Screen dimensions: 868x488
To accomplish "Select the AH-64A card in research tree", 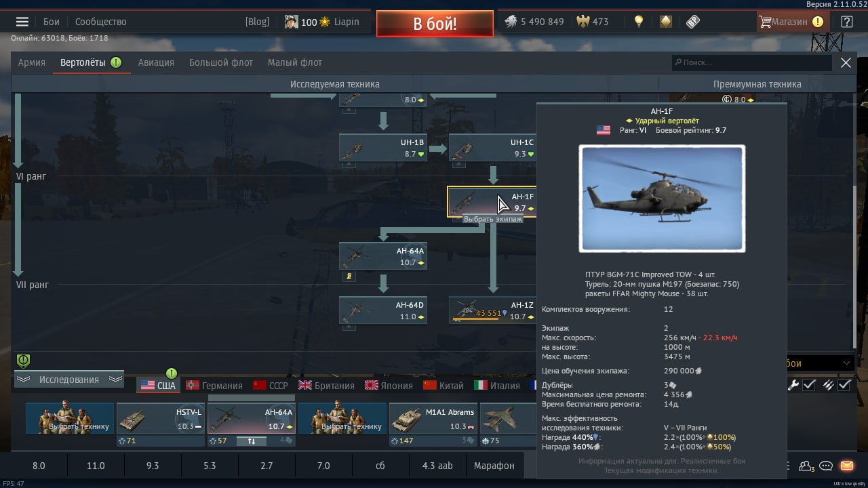I will pos(383,256).
